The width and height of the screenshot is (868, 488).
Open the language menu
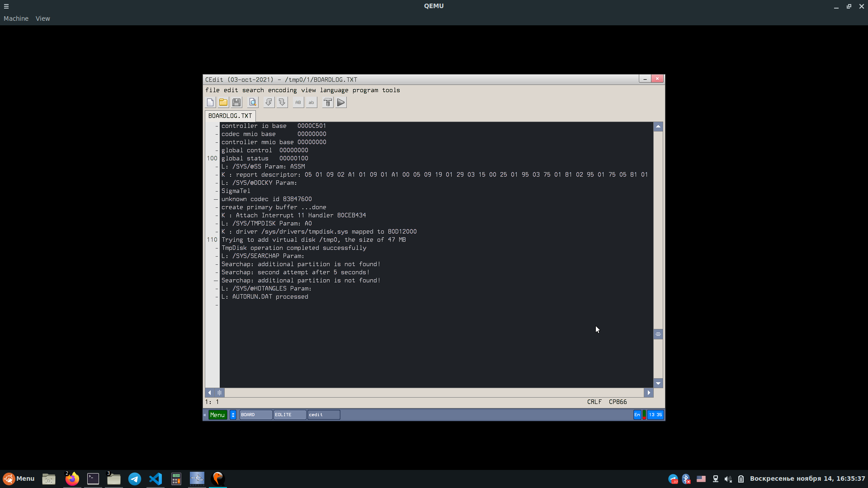[334, 90]
